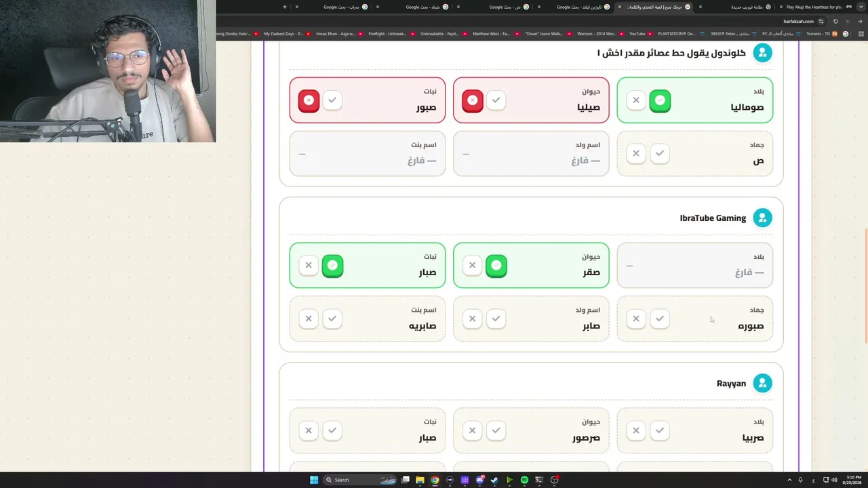This screenshot has width=868, height=488.
Task: Click the avatar icon beside Rayyan
Action: point(762,383)
